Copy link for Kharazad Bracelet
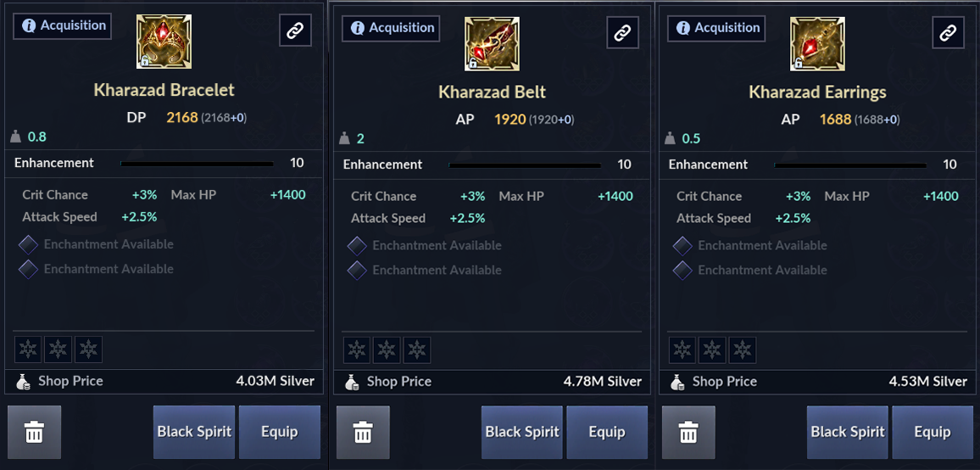 [295, 31]
